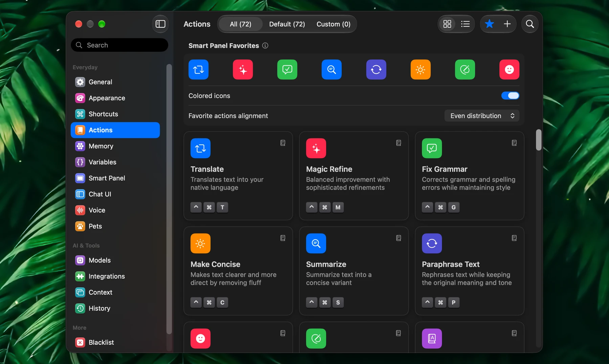Select green pencil icon in favorites row

click(x=465, y=70)
